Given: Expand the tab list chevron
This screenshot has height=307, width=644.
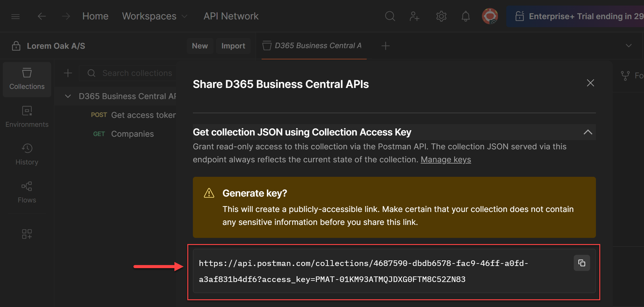Looking at the screenshot, I should pos(629,46).
